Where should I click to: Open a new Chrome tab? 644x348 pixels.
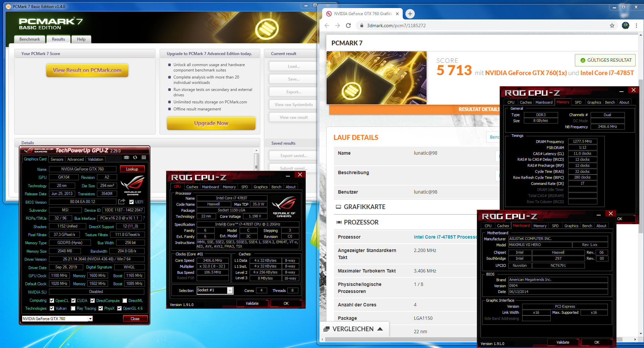pyautogui.click(x=410, y=14)
